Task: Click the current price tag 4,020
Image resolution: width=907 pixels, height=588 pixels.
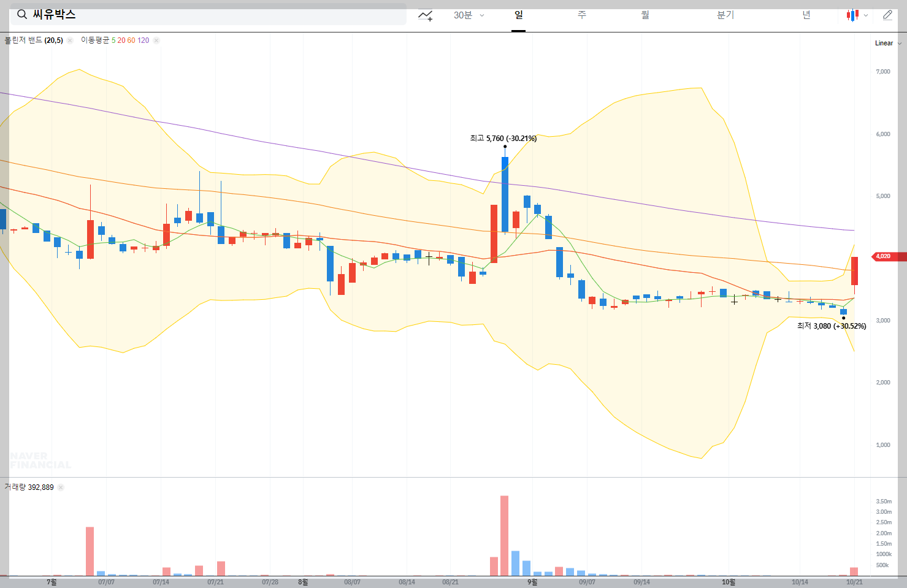Action: pyautogui.click(x=888, y=256)
